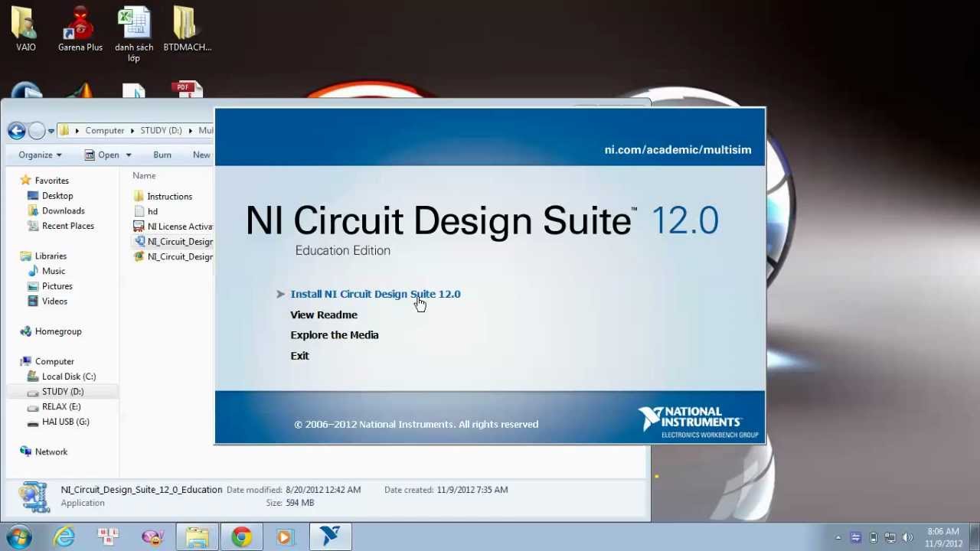Click the purple arrows icon in system tray

[855, 537]
